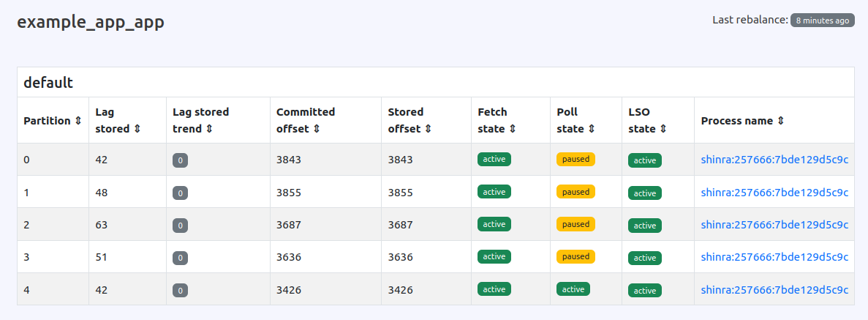Click the '8 minutes ago' rebalance badge
868x320 pixels.
(822, 21)
